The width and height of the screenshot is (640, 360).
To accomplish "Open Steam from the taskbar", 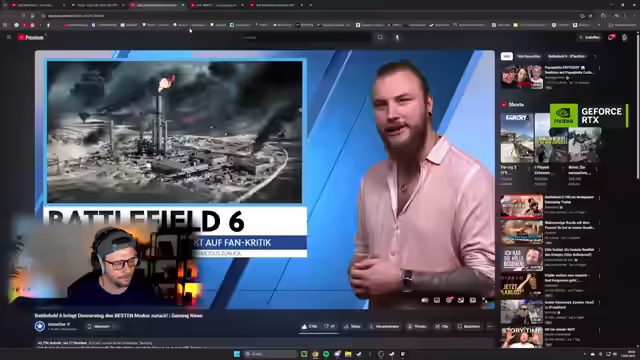I will (x=359, y=354).
